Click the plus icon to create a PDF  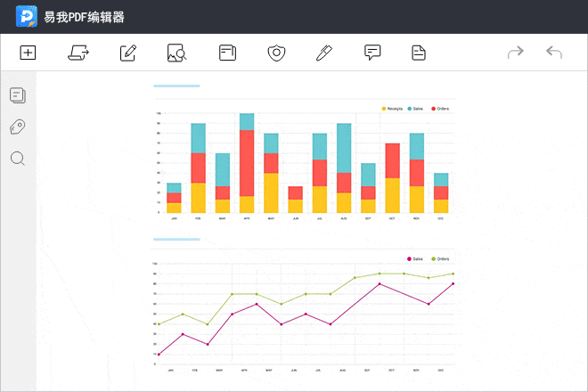pyautogui.click(x=28, y=53)
